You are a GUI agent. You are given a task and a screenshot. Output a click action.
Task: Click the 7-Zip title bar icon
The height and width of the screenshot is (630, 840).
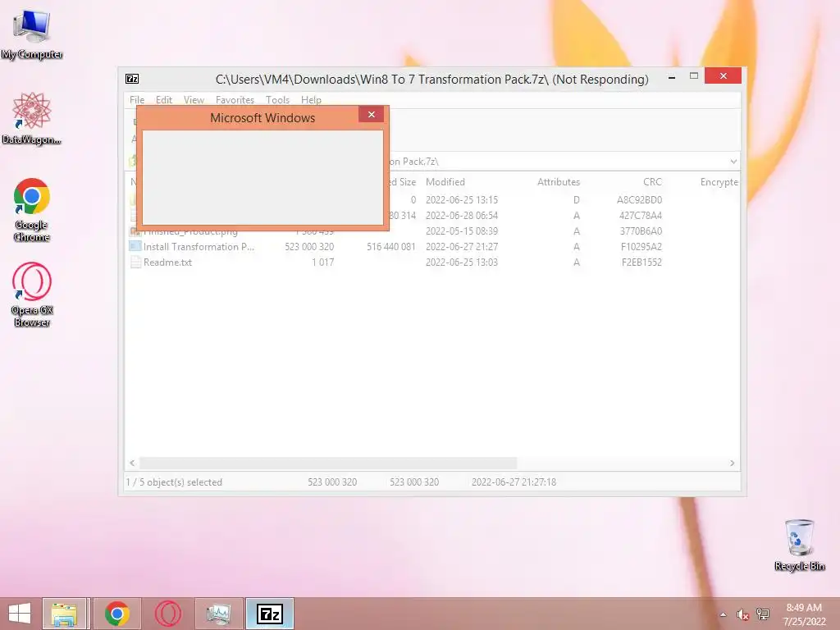click(x=132, y=80)
